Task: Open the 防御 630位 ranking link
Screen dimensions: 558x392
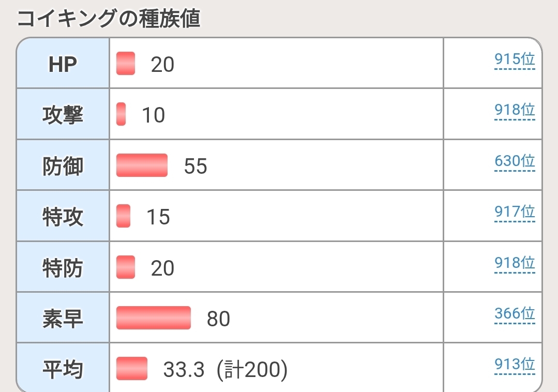Action: [x=514, y=161]
